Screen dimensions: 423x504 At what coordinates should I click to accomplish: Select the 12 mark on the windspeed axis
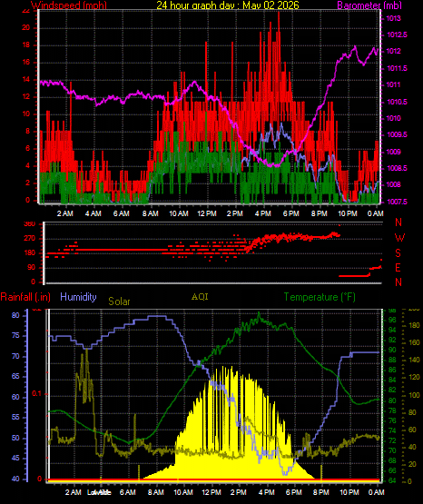pos(25,97)
